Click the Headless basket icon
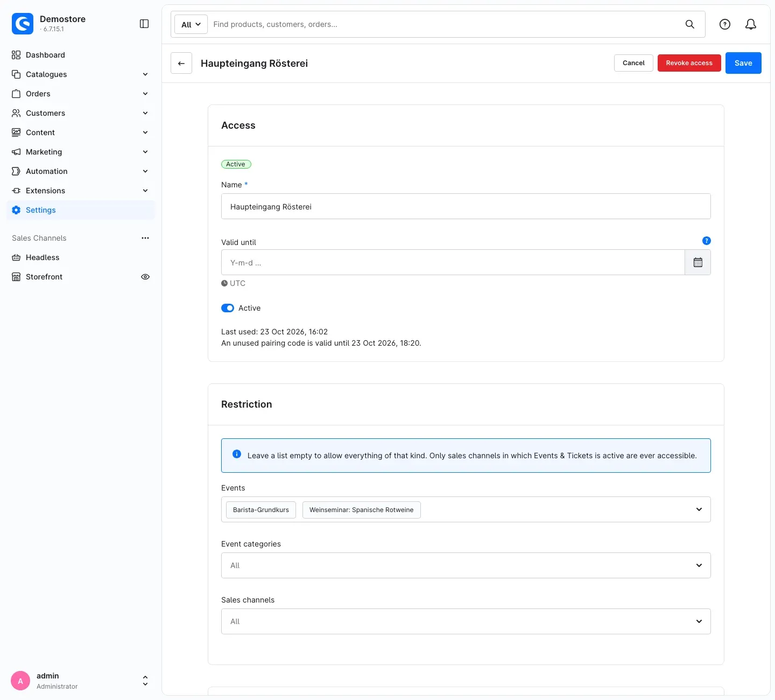Image resolution: width=775 pixels, height=700 pixels. pos(16,257)
